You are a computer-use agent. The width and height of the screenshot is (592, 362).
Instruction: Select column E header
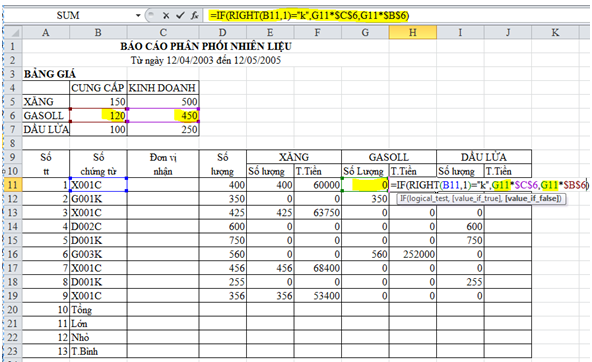click(270, 32)
